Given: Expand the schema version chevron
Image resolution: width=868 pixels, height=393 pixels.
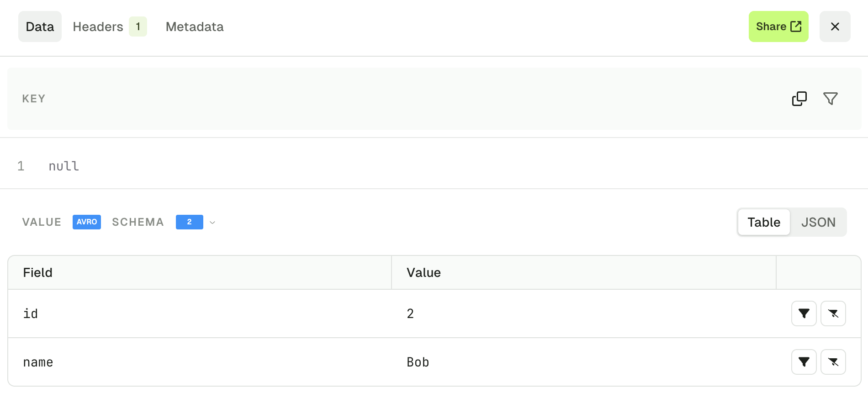Looking at the screenshot, I should (x=212, y=223).
